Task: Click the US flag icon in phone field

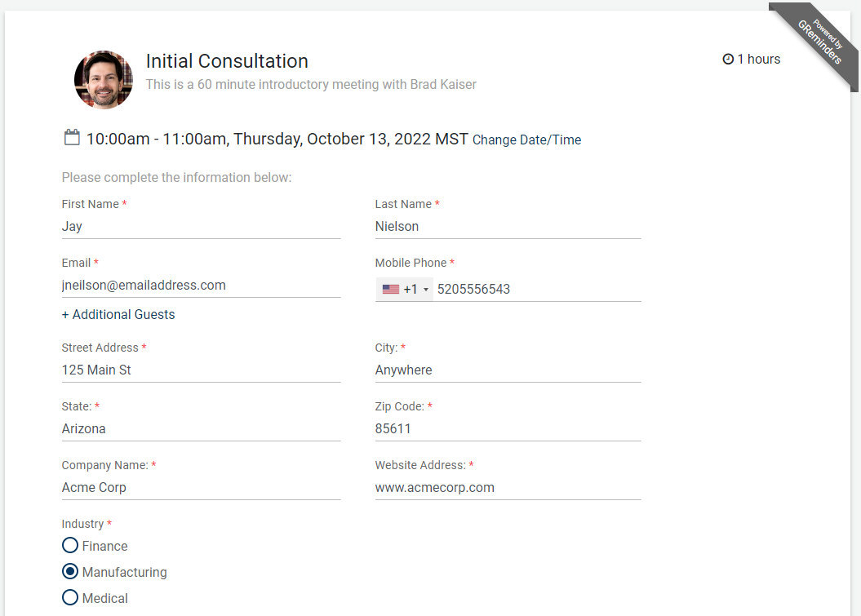Action: pos(390,289)
